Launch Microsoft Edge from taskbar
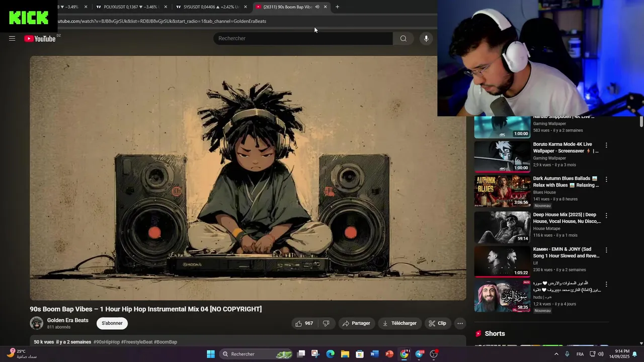 tap(330, 354)
